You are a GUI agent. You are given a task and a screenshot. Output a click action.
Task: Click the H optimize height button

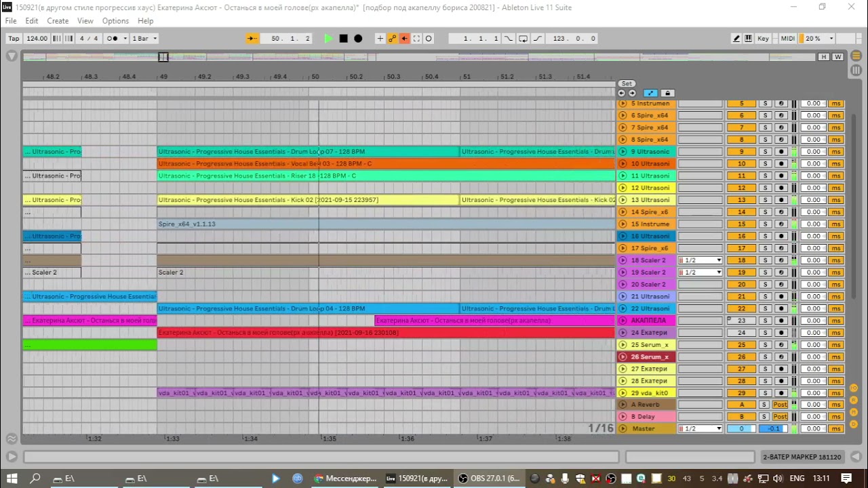(x=824, y=57)
